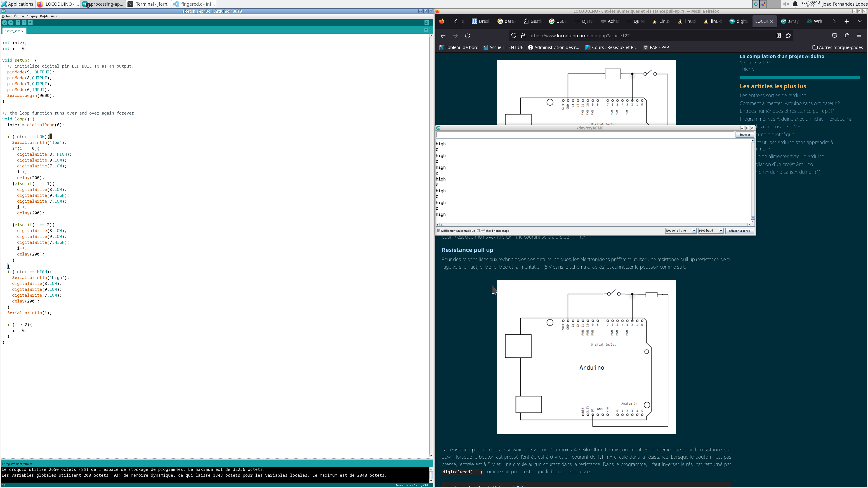The height and width of the screenshot is (488, 868).
Task: Switch to the Terminal taskbar window
Action: tap(149, 4)
